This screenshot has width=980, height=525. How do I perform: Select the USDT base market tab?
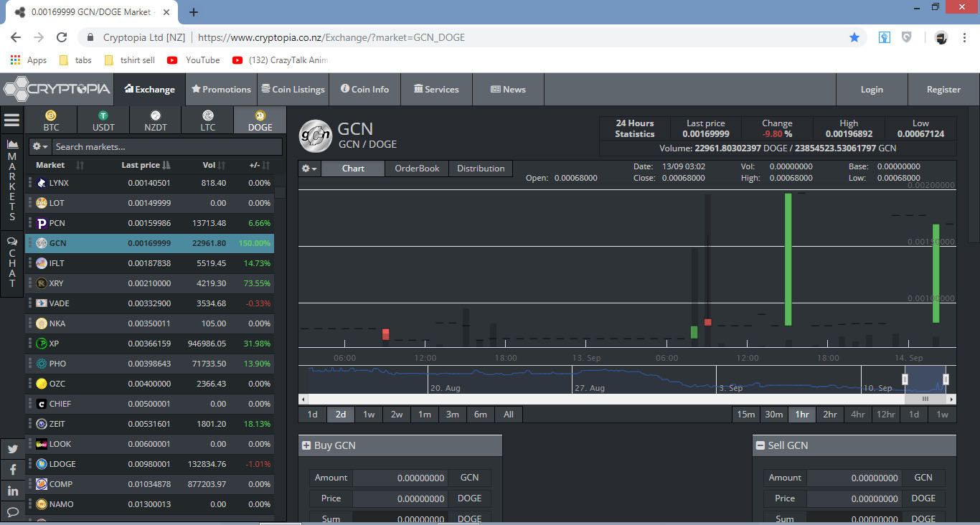(x=103, y=120)
